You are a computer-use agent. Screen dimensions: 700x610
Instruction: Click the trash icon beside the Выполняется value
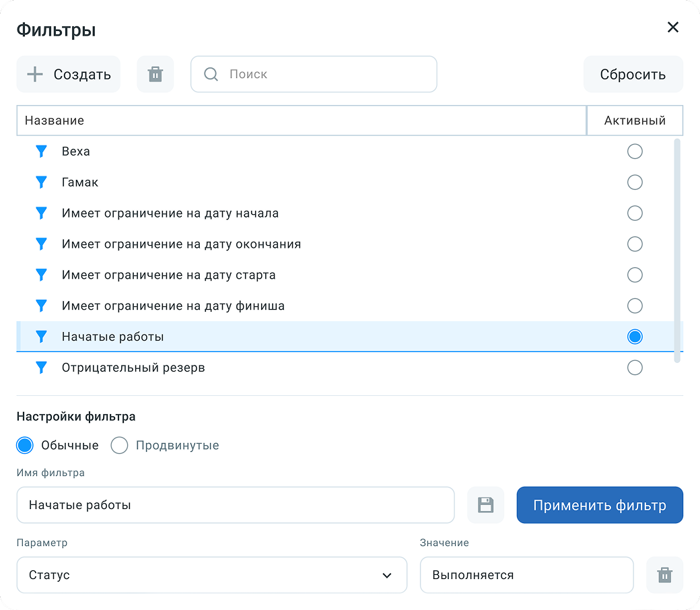pyautogui.click(x=664, y=575)
